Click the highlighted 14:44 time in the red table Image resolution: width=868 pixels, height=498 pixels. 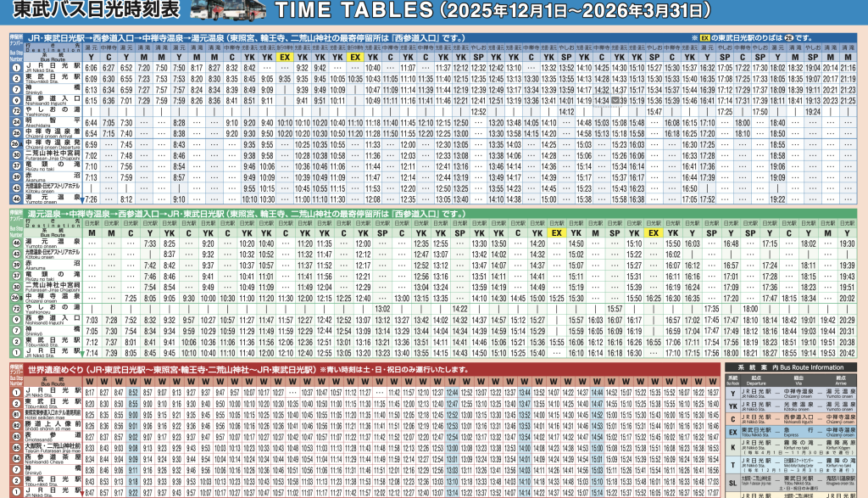597,393
